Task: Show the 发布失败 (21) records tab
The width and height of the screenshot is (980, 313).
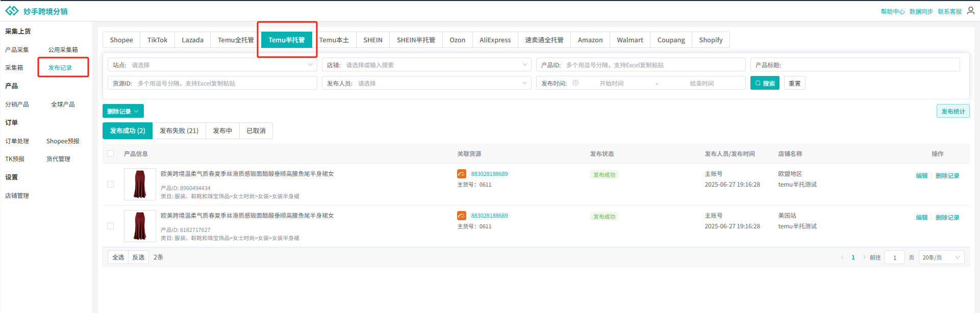Action: (x=179, y=131)
